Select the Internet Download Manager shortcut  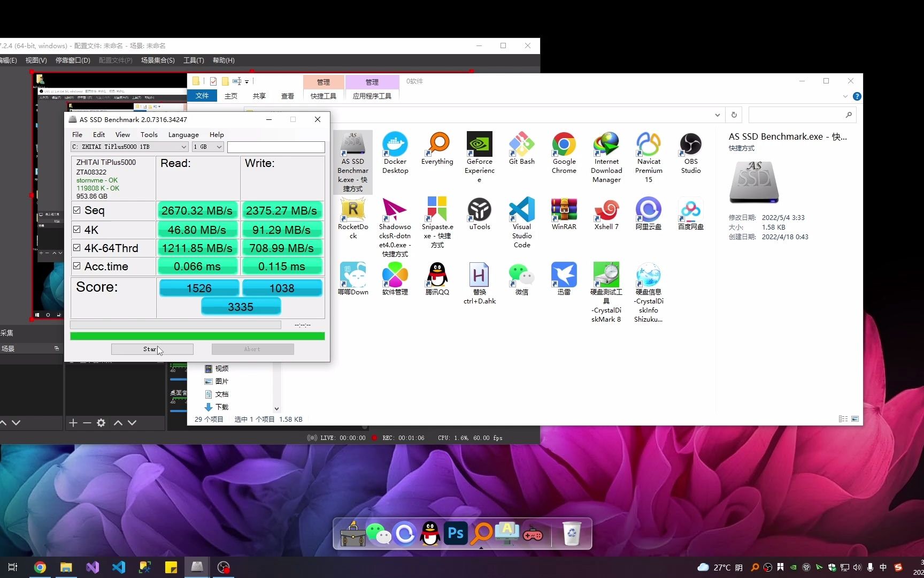606,157
